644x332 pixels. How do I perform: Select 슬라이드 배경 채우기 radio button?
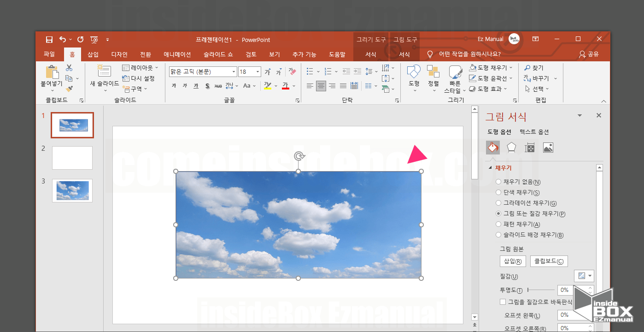498,235
